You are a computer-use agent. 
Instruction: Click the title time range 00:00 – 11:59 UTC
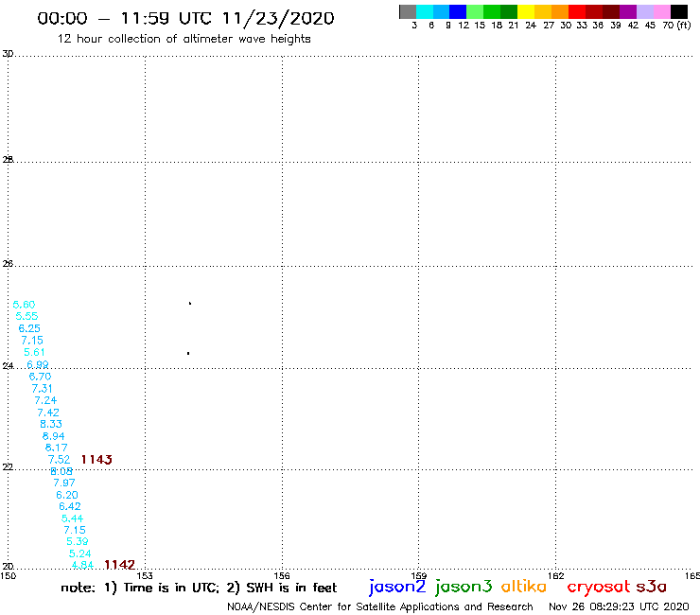click(128, 18)
